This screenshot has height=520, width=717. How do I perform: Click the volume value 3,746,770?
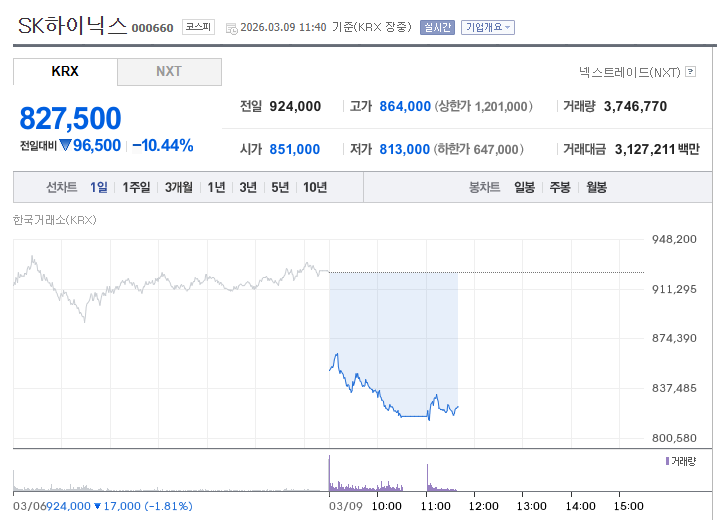tap(636, 107)
